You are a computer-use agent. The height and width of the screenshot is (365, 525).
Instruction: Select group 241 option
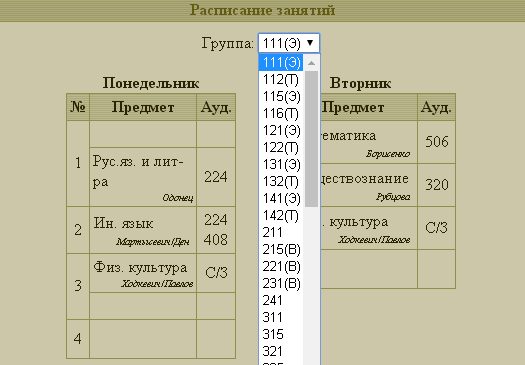click(x=281, y=301)
